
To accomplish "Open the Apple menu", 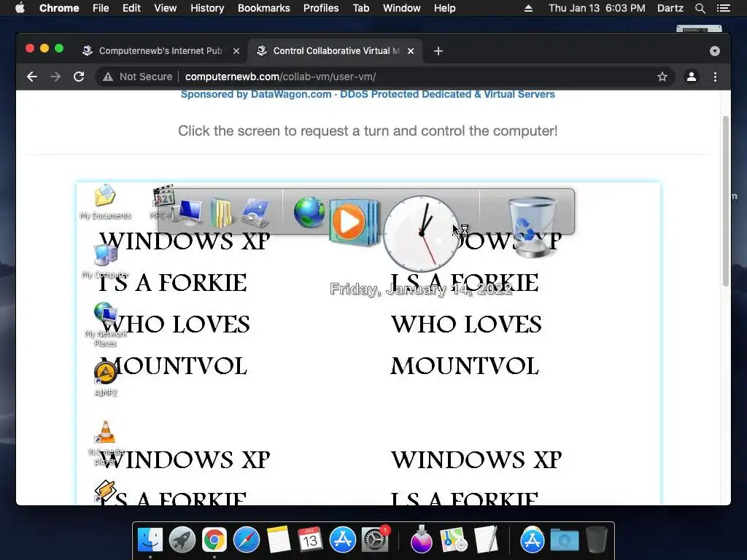I will coord(20,8).
